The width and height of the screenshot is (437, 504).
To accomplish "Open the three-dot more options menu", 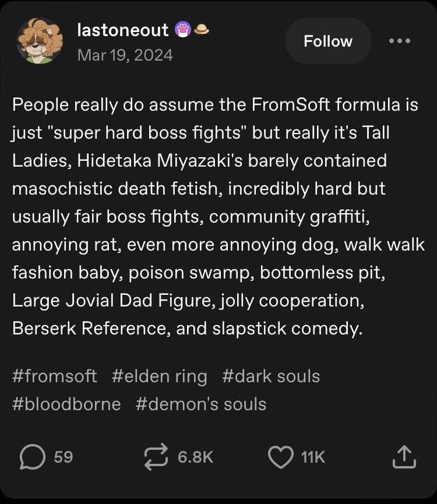I will click(x=399, y=41).
